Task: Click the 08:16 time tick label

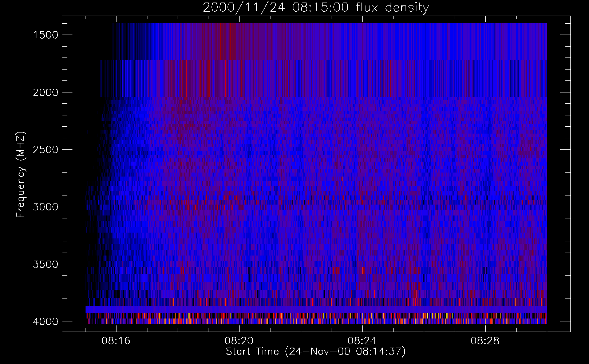Action: coord(116,341)
